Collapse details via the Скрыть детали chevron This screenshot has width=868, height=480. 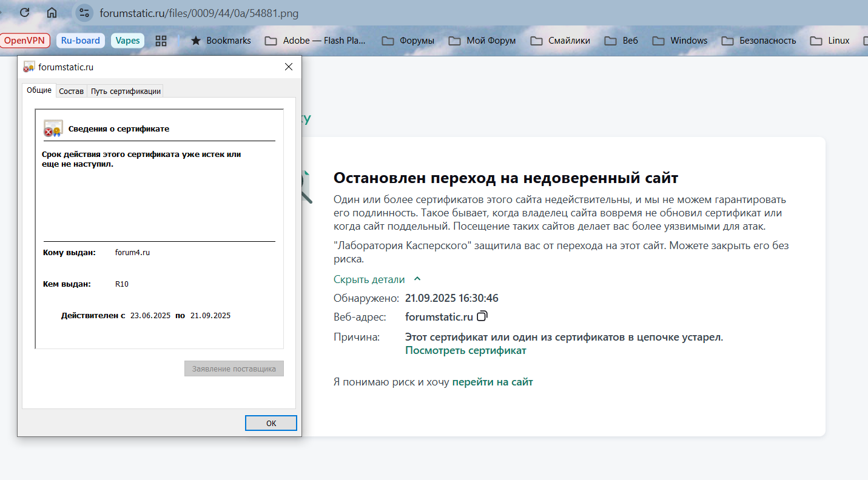(416, 279)
